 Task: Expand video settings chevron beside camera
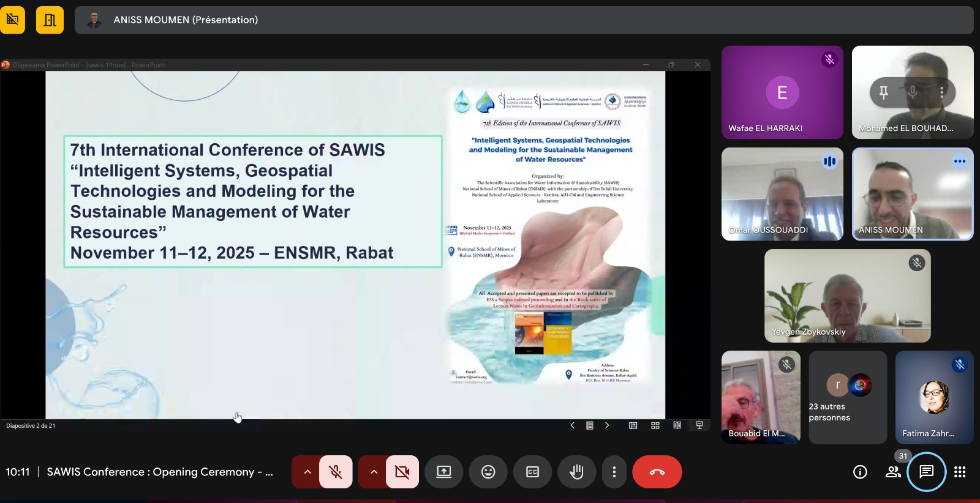point(374,472)
